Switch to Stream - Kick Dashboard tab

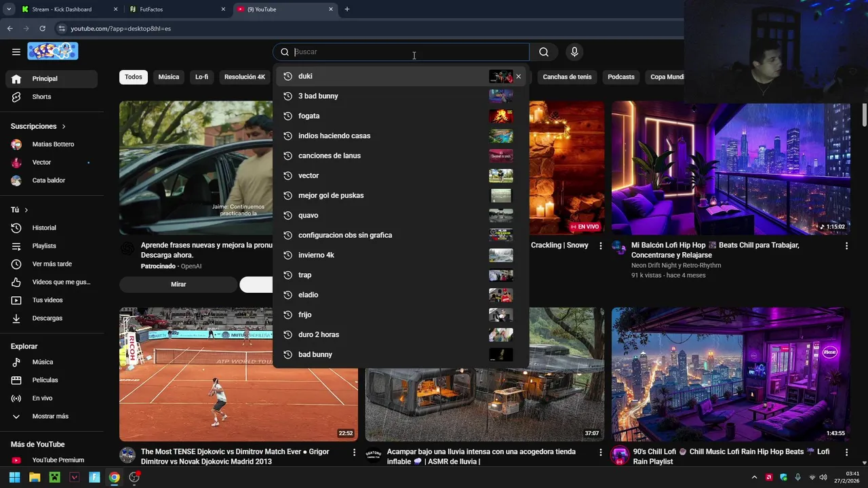click(68, 9)
